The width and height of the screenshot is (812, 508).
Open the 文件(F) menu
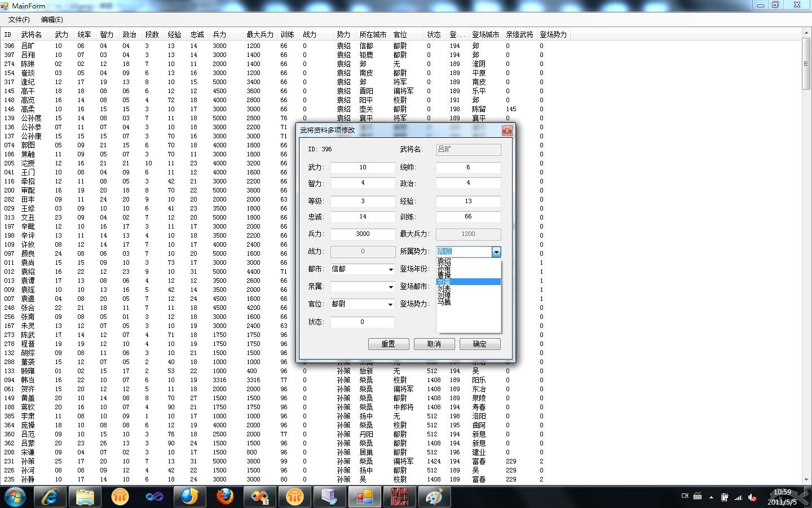(x=19, y=20)
